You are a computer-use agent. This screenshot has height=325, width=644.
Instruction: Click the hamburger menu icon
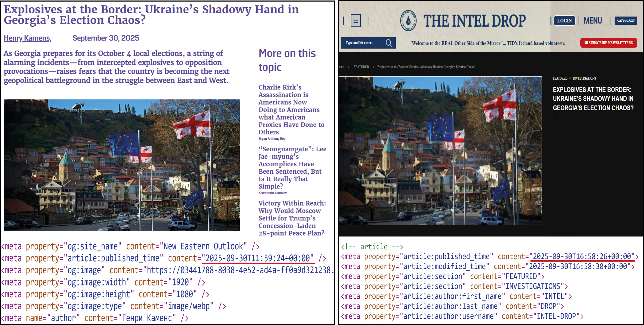click(x=355, y=21)
